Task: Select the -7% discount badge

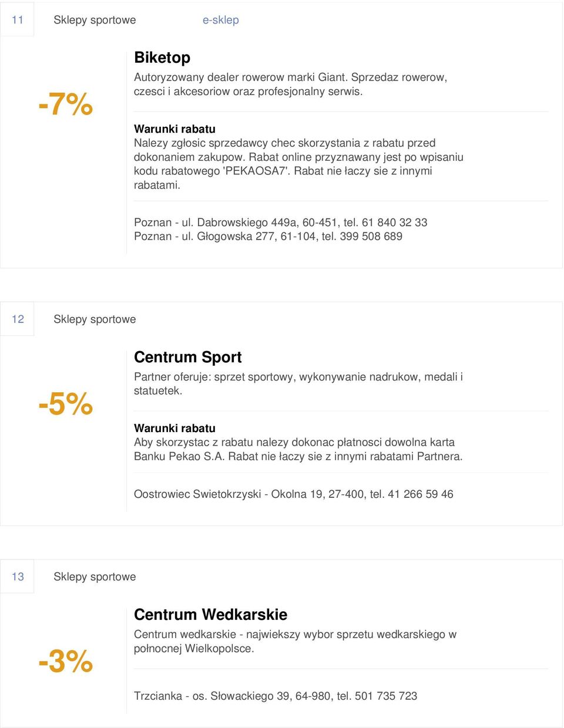Action: (66, 104)
